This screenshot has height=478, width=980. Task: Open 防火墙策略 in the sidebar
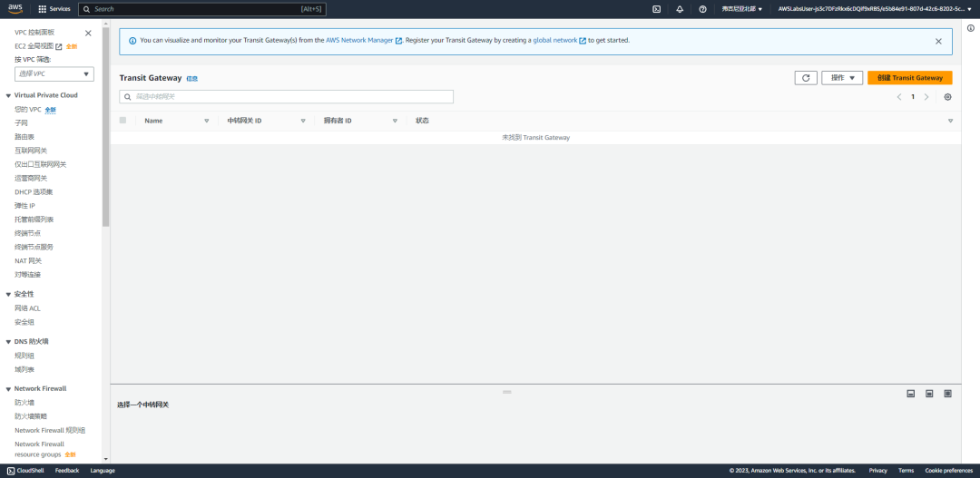point(31,416)
